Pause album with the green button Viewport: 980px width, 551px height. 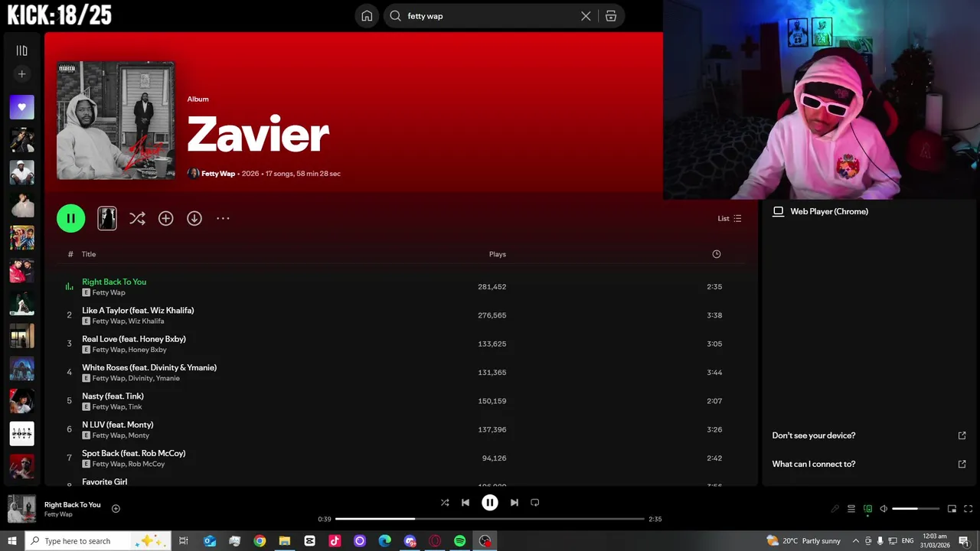click(x=70, y=218)
